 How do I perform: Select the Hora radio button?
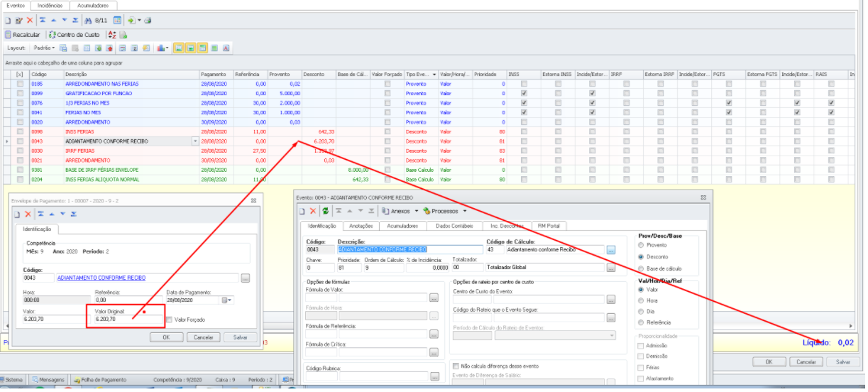point(642,300)
